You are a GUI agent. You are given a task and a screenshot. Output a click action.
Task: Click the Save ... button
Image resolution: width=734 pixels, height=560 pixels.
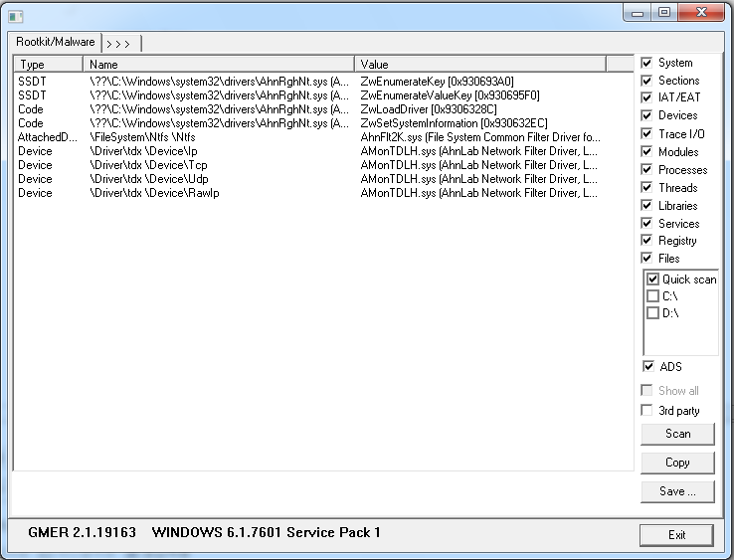(676, 491)
